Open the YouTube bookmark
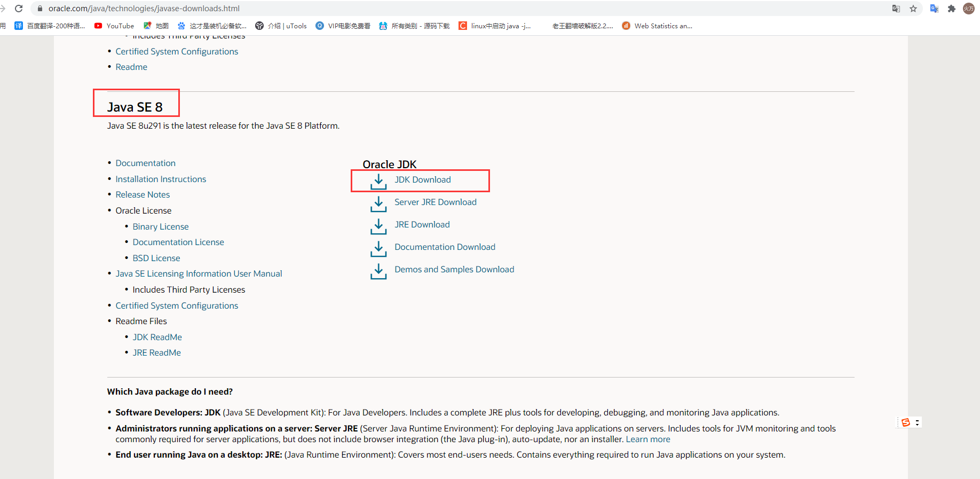Screen dimensions: 980x479 114,26
